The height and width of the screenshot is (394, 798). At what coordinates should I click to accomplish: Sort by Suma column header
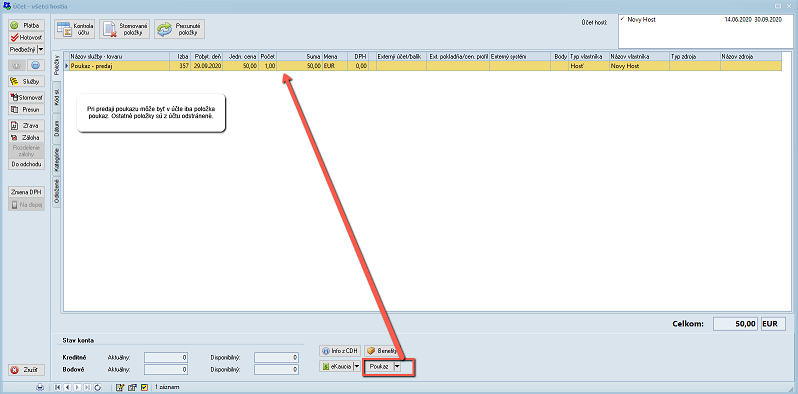tap(299, 57)
